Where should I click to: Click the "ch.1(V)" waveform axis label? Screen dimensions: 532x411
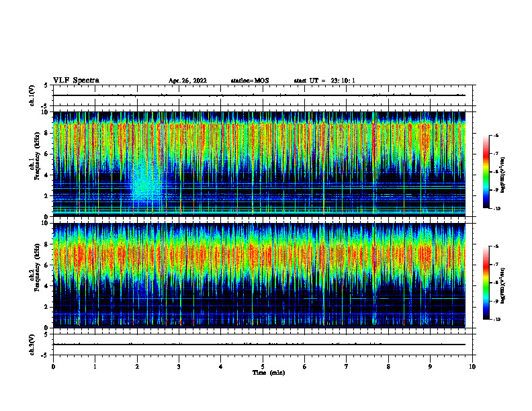[32, 95]
